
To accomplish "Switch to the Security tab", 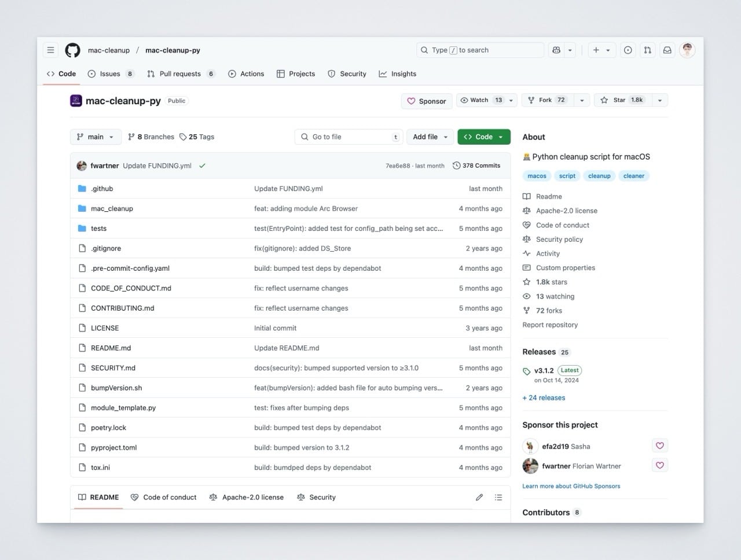I will (x=347, y=74).
